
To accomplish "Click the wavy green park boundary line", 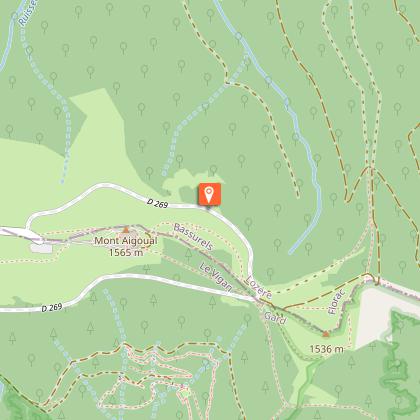I will [397, 367].
